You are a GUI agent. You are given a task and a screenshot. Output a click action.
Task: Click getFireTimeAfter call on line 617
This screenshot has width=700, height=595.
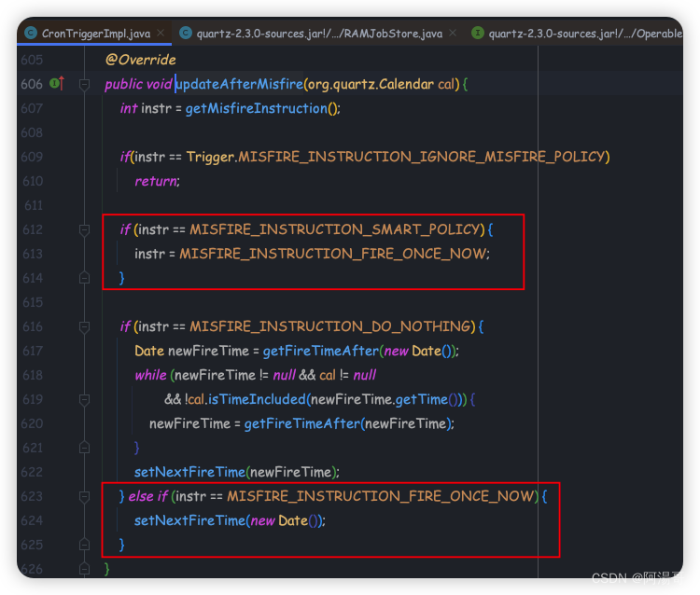pos(320,351)
